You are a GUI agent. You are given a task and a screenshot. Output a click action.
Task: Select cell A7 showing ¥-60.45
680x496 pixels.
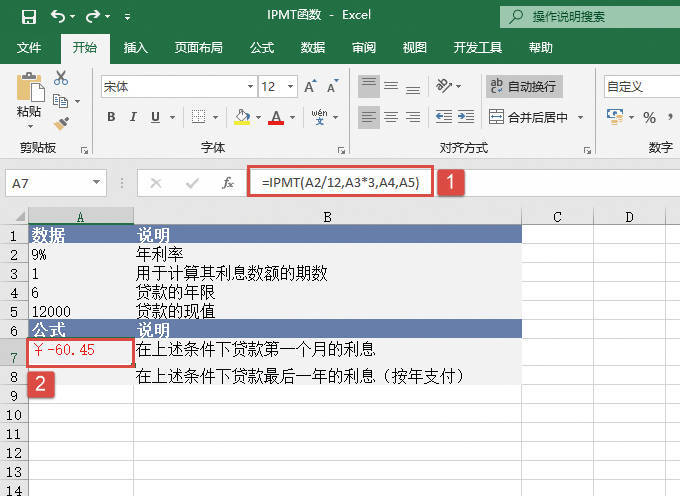click(81, 350)
